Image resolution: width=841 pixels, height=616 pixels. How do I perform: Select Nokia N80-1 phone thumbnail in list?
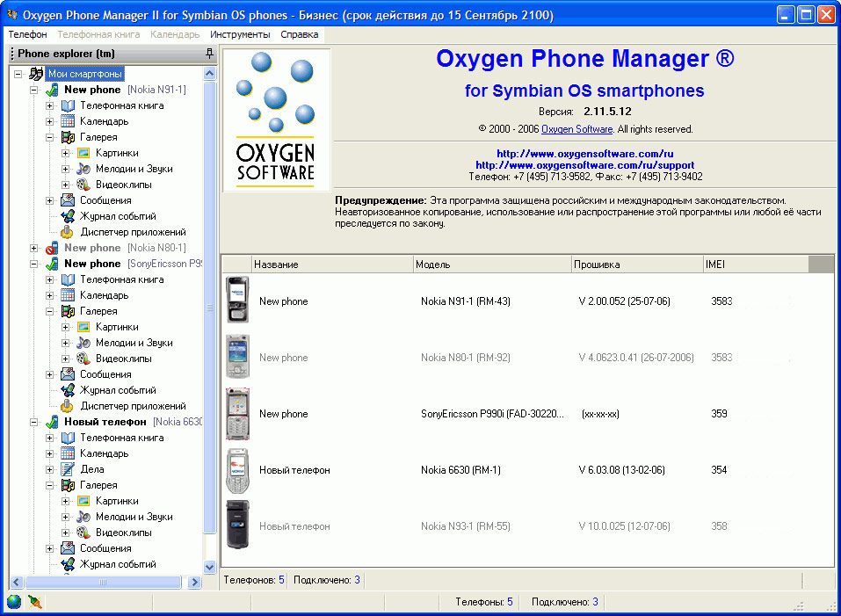237,357
